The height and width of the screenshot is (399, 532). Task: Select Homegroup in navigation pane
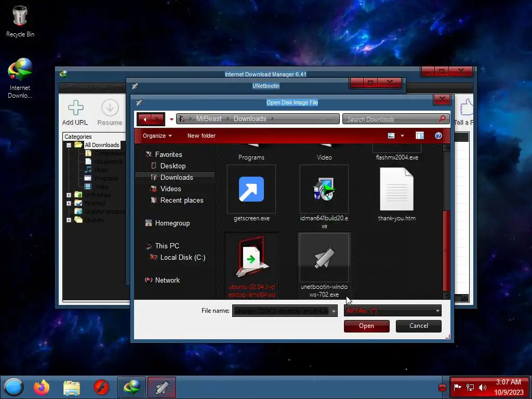click(x=172, y=223)
